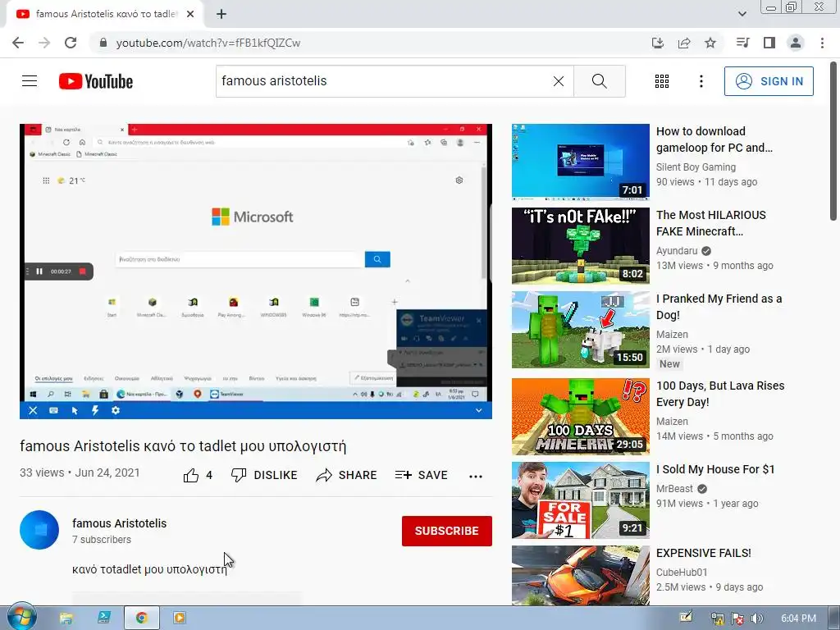The image size is (840, 630).
Task: Click the Silent Boy Gaming channel name
Action: click(696, 167)
